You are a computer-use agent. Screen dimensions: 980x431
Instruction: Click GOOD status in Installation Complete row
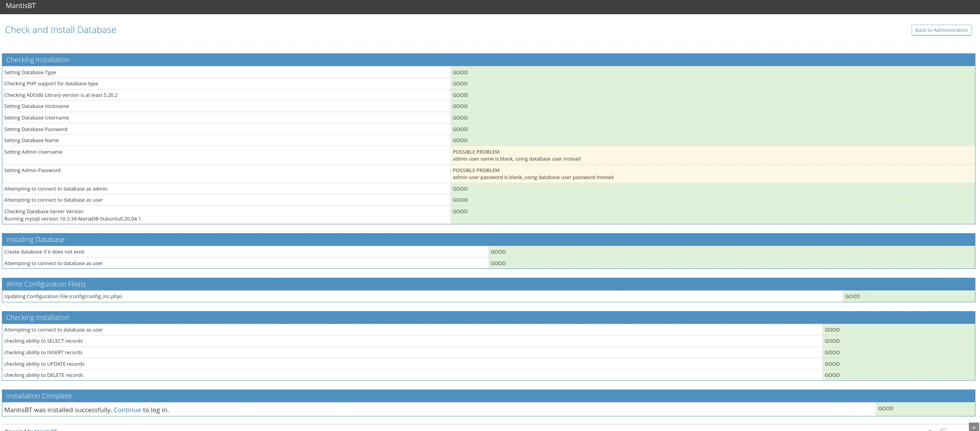click(885, 408)
